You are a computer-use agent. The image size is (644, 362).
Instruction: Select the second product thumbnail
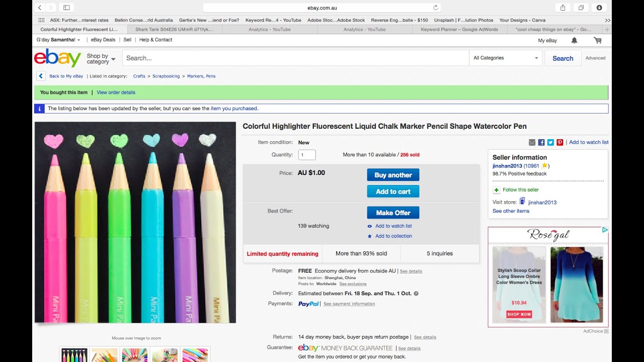[105, 354]
